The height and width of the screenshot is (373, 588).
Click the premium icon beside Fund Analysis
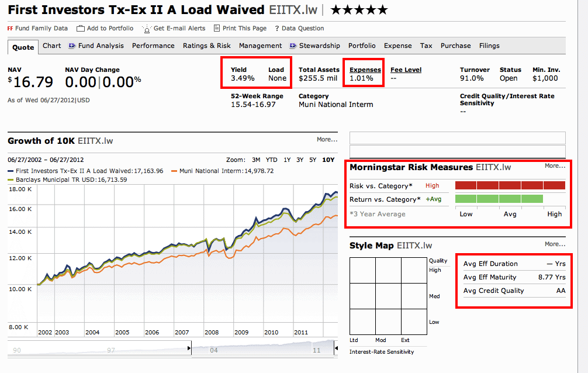(72, 46)
